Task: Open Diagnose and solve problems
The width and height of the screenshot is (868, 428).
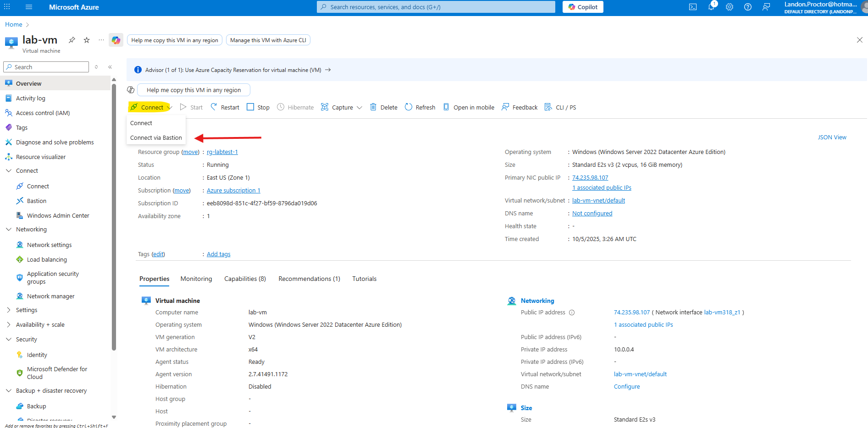Action: click(x=55, y=142)
